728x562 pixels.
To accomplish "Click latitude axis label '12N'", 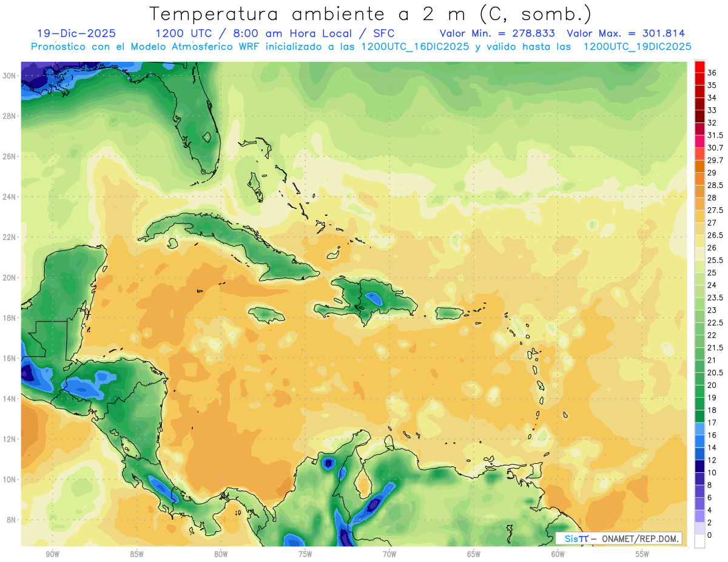I will pos(9,439).
